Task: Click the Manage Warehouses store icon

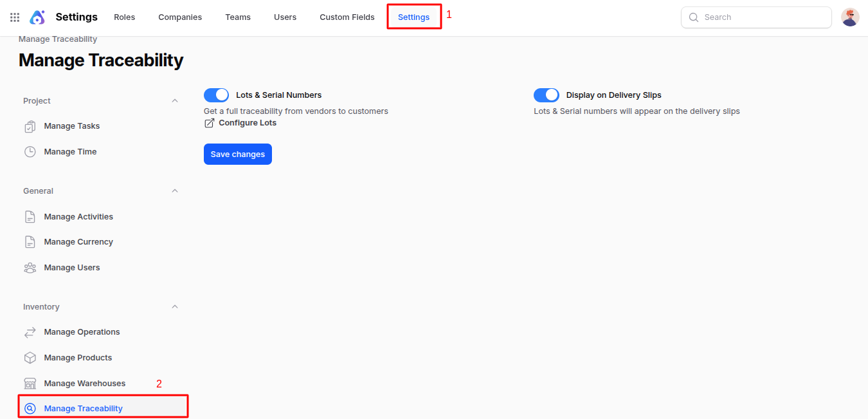Action: pyautogui.click(x=30, y=384)
